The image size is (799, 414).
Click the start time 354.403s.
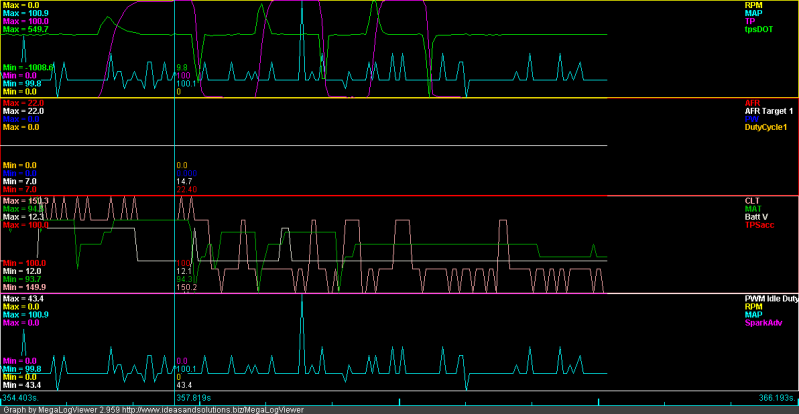(21, 397)
